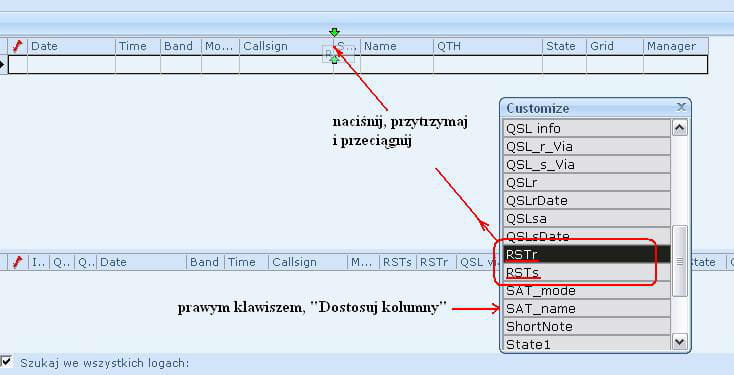Image resolution: width=734 pixels, height=375 pixels.
Task: Select the highlighted RSTr field in Customize list
Action: 587,254
